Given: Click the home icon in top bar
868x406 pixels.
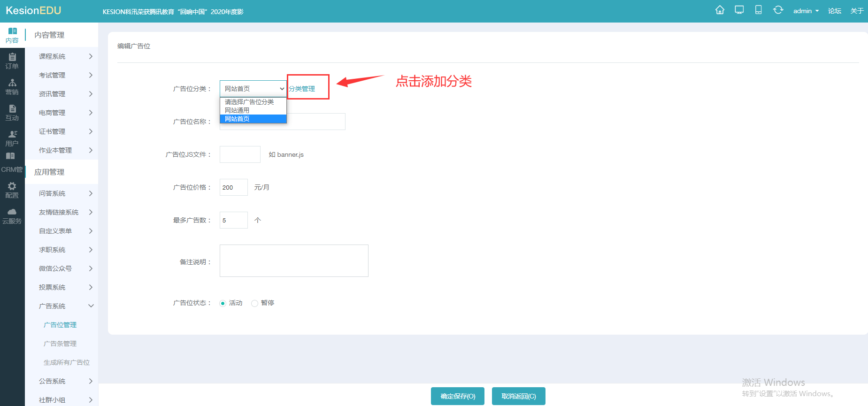Looking at the screenshot, I should pos(720,10).
